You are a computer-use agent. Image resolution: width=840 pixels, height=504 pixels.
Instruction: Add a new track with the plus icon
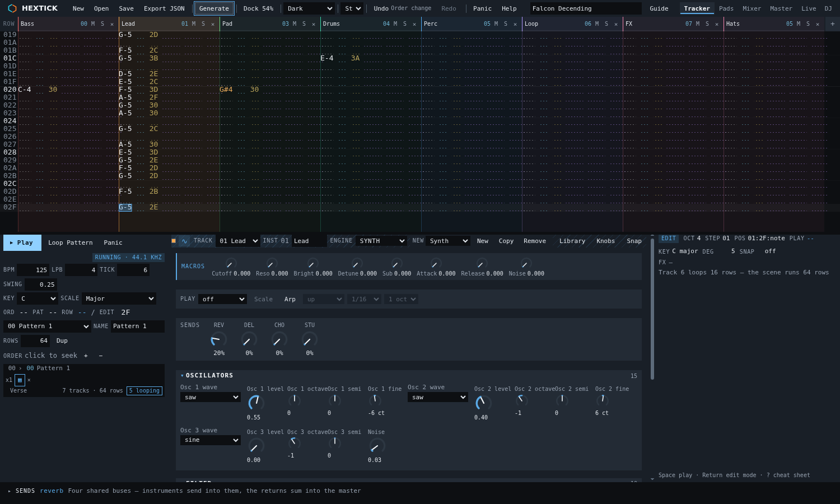pos(832,24)
